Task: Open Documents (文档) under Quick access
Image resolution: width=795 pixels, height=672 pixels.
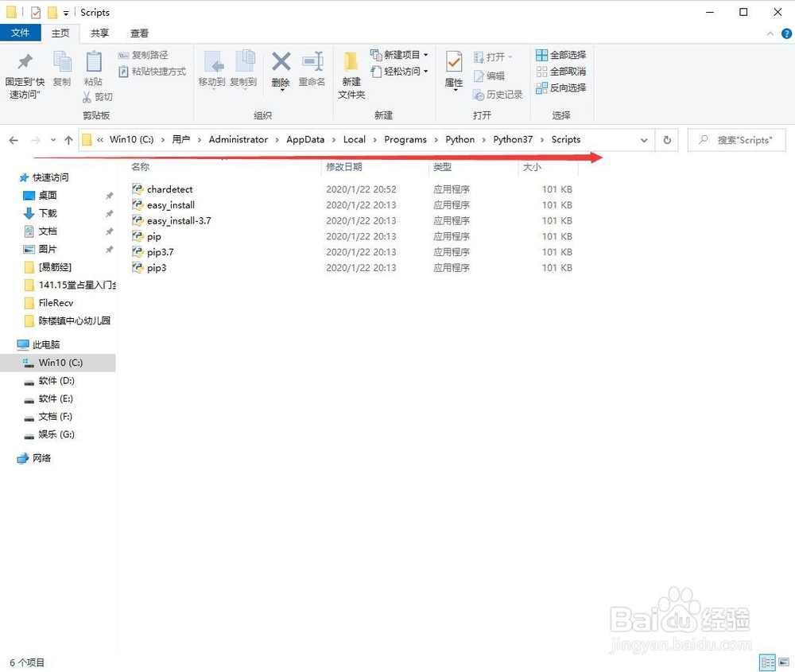Action: 48,231
